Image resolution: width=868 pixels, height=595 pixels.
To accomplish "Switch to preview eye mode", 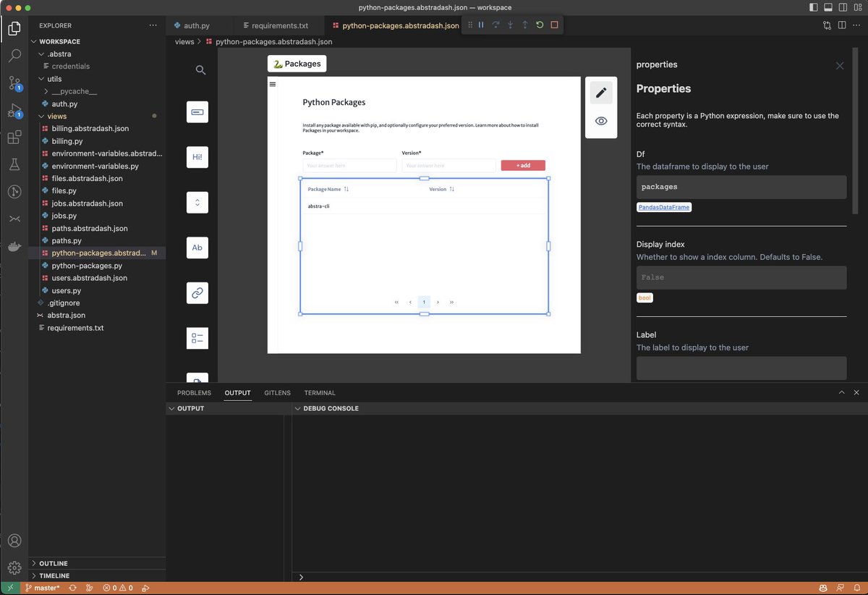I will point(600,121).
